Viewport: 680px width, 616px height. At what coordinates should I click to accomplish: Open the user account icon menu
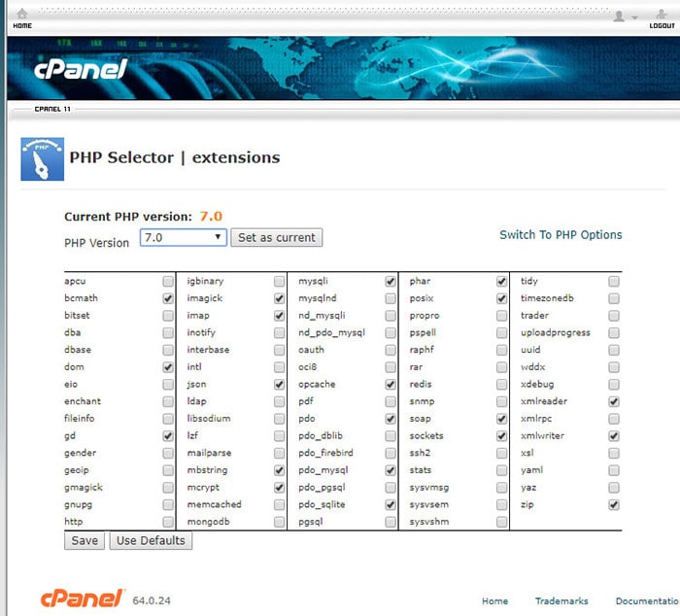click(x=619, y=17)
